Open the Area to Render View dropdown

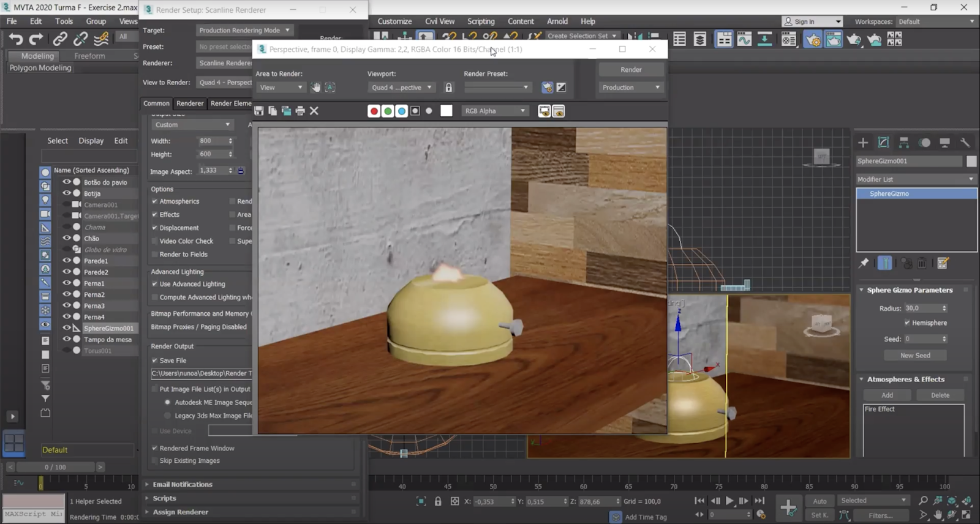tap(281, 88)
